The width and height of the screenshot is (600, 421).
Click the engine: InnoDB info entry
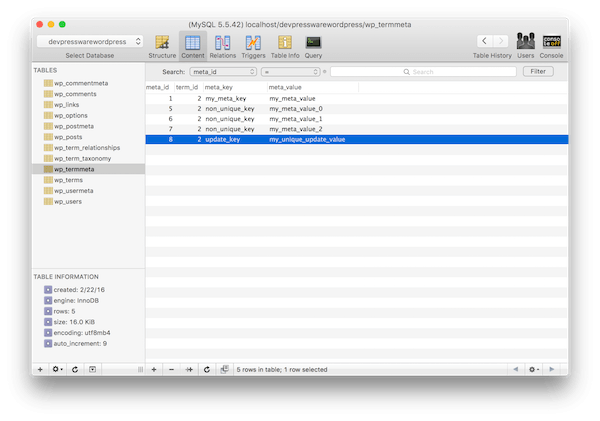pyautogui.click(x=72, y=300)
